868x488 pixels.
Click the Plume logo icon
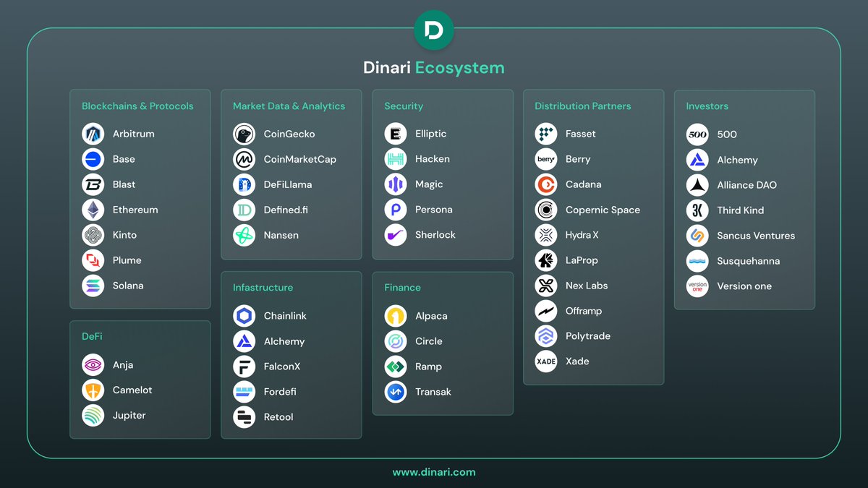tap(93, 260)
